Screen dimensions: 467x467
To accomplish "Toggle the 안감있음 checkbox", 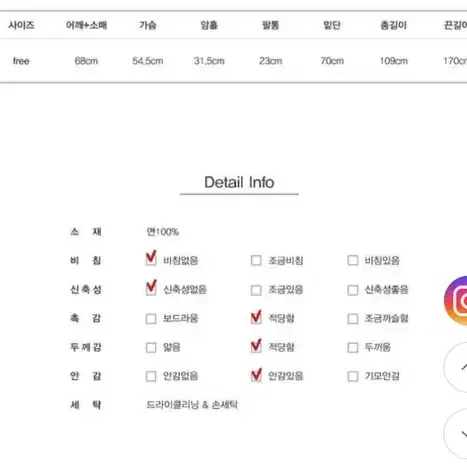I will (x=256, y=376).
